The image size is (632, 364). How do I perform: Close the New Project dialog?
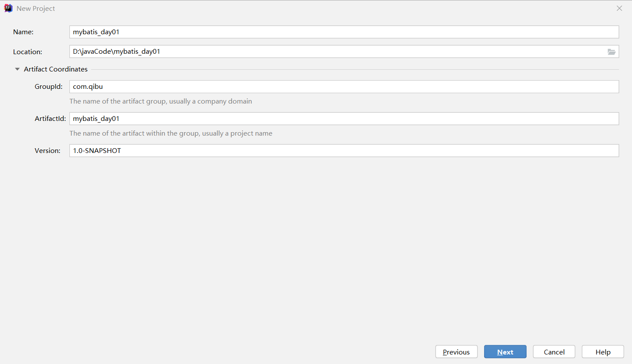[x=619, y=8]
